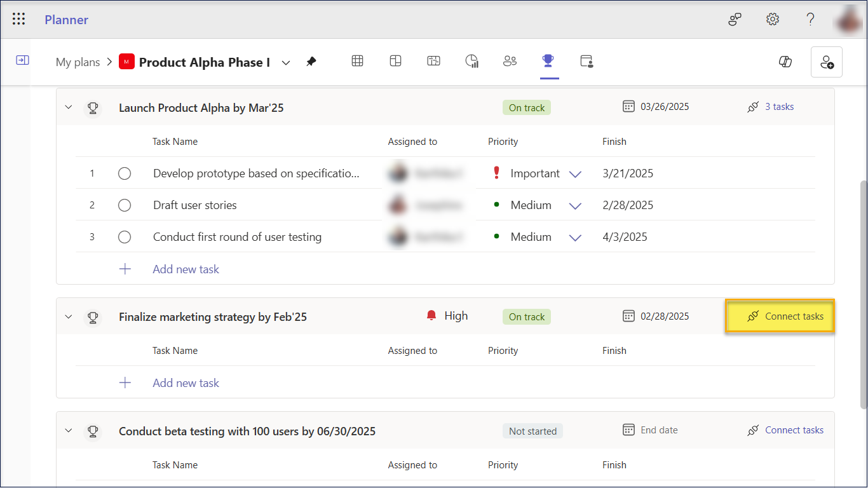
Task: Click the pin icon beside plan name
Action: (311, 62)
